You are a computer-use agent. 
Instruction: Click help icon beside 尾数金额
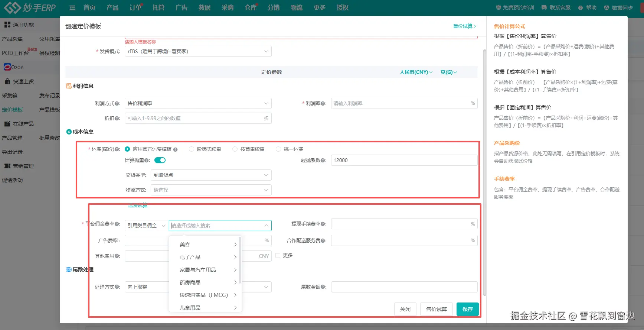(x=323, y=287)
